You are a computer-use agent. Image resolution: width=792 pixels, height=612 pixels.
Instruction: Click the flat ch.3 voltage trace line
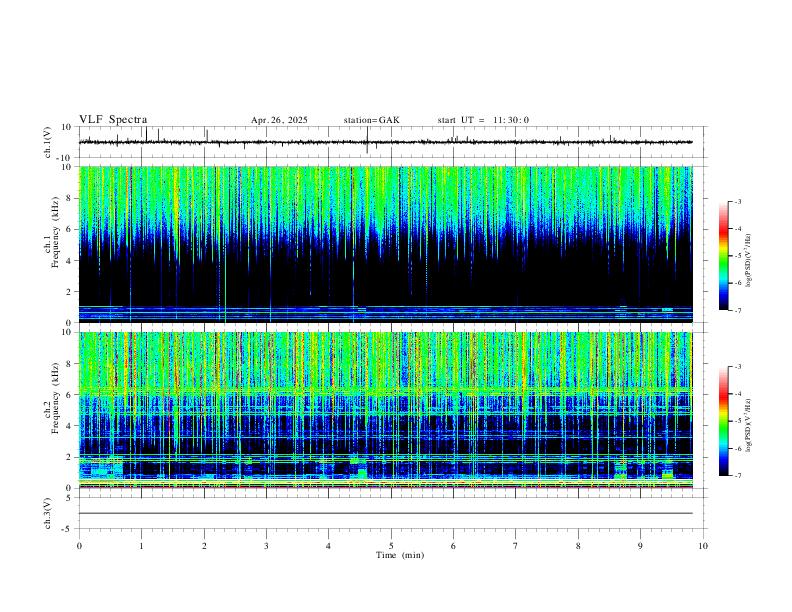coord(386,513)
